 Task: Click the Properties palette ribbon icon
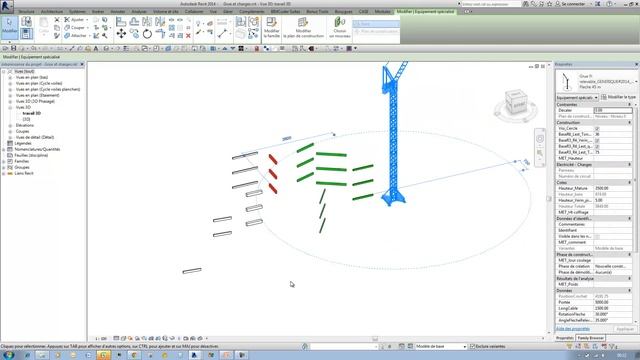(27, 34)
